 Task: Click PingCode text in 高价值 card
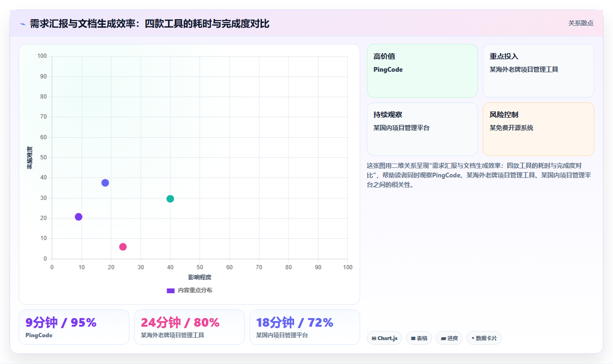point(388,70)
